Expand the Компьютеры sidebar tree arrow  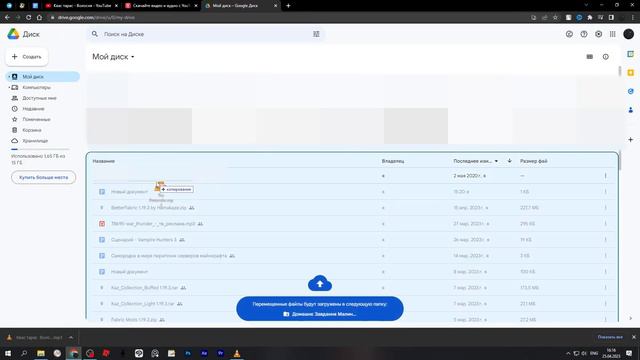pos(9,87)
